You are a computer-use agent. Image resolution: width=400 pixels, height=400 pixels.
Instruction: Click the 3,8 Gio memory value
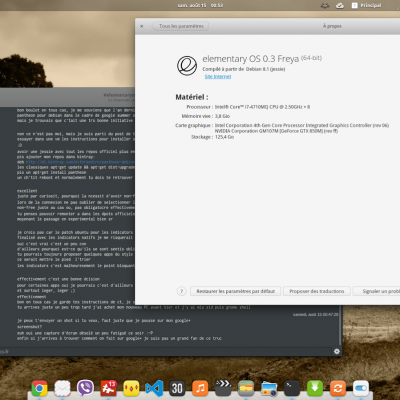click(x=222, y=116)
